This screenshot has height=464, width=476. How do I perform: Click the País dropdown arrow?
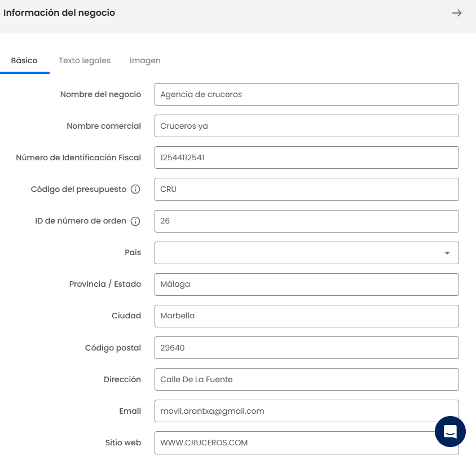tap(448, 253)
